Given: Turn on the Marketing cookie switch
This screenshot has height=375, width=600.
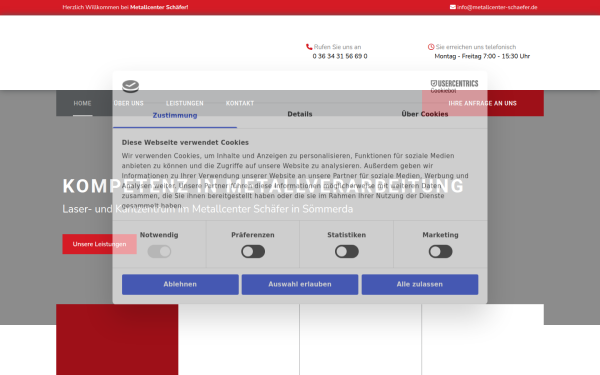Looking at the screenshot, I should 440,251.
